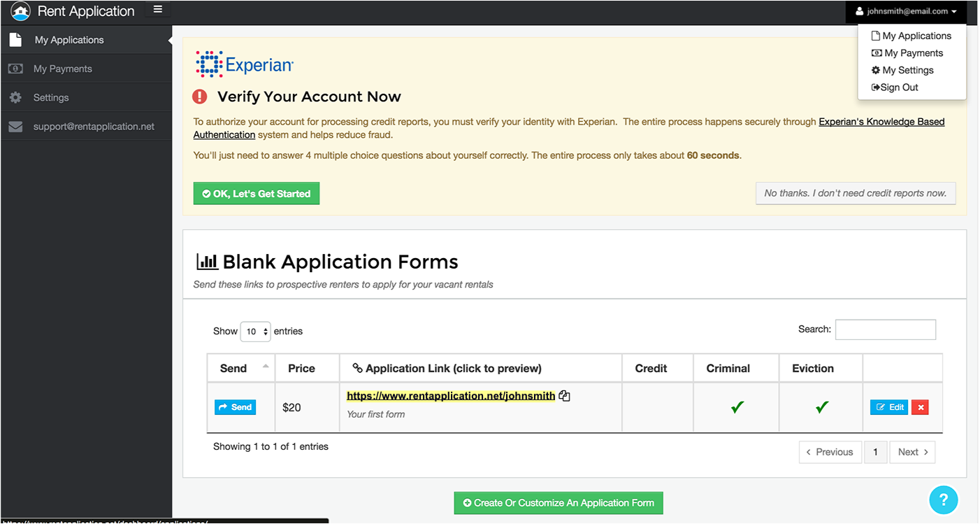Click OK, Let's Get Started button
980x524 pixels.
click(257, 194)
